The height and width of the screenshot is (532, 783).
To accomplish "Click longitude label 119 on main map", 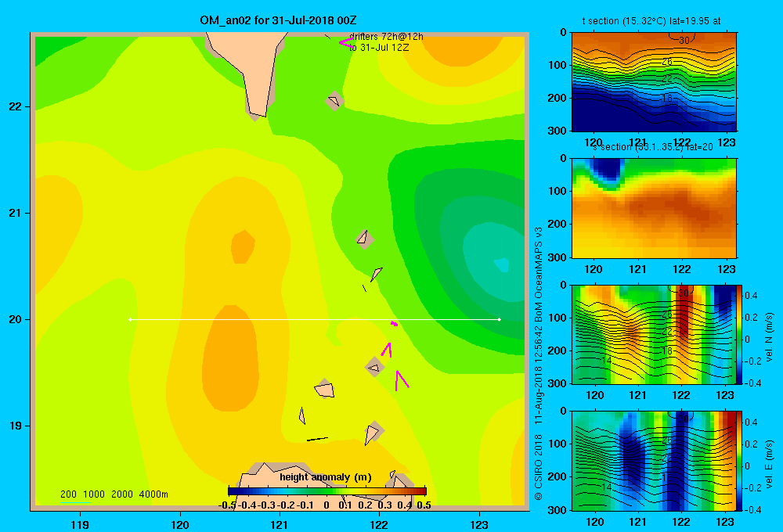I will [80, 524].
